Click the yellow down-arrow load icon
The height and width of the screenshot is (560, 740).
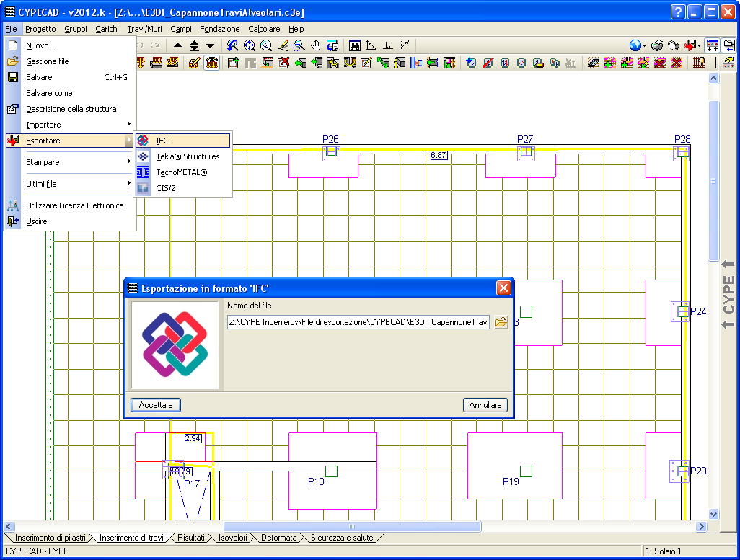click(x=140, y=63)
